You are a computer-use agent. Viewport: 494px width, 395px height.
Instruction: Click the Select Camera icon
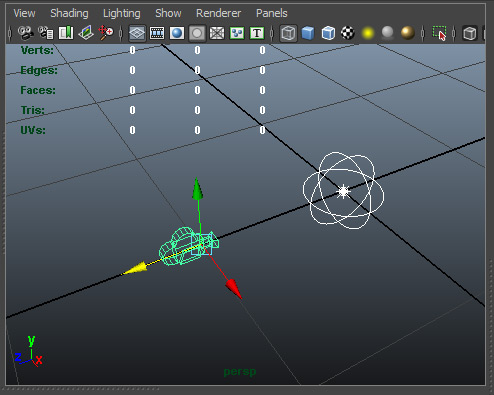[26, 33]
